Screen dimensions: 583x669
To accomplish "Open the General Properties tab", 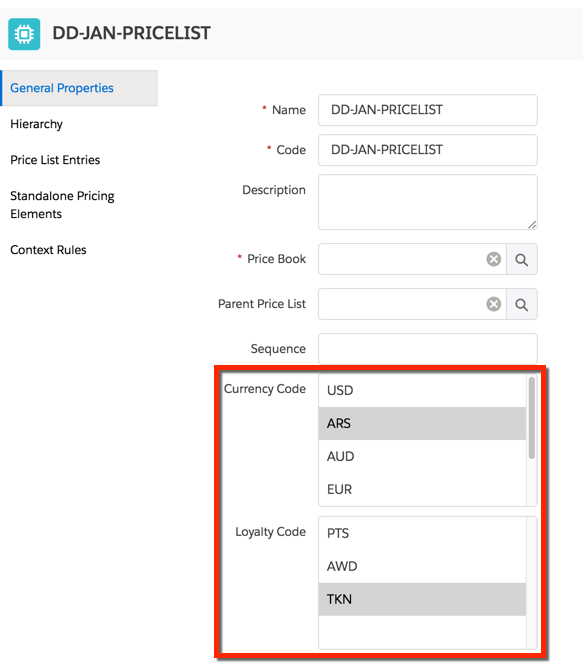I will pyautogui.click(x=79, y=88).
